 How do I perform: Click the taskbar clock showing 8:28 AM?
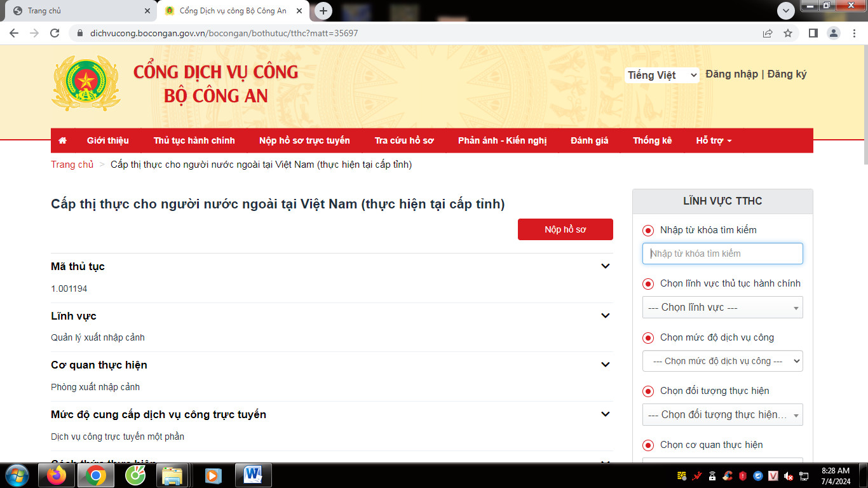click(x=836, y=476)
